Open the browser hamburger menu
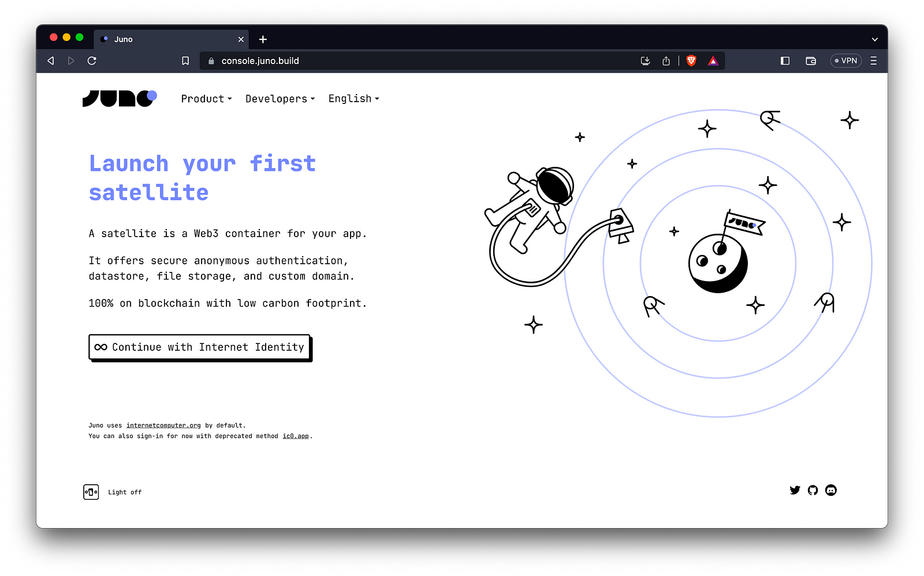The image size is (924, 576). pyautogui.click(x=873, y=61)
